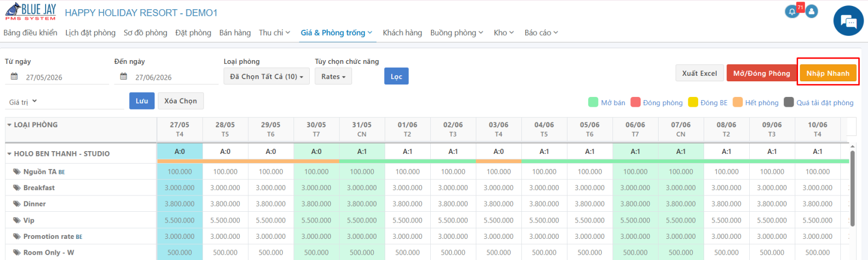The height and width of the screenshot is (260, 868).
Task: Click the Blue Jay PMS logo
Action: [30, 12]
